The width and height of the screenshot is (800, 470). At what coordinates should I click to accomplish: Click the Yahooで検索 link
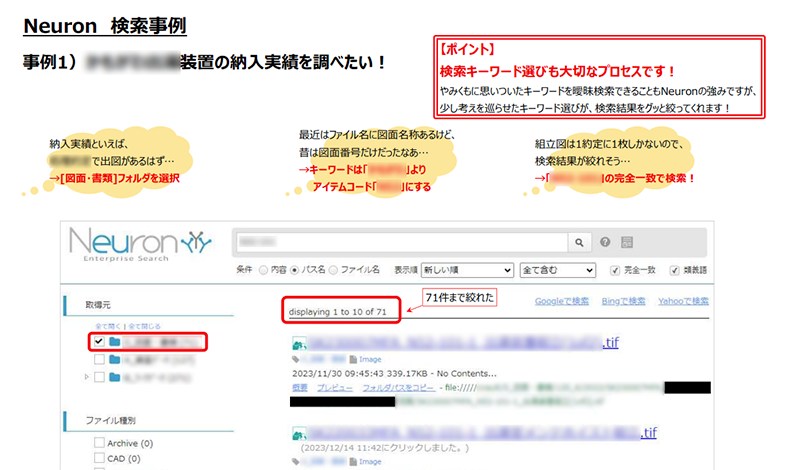[683, 301]
